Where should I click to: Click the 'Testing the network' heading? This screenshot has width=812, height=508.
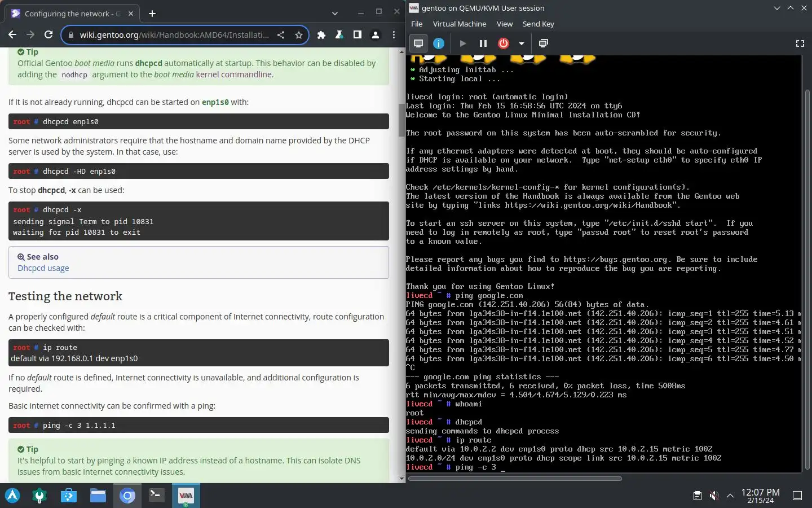(65, 296)
